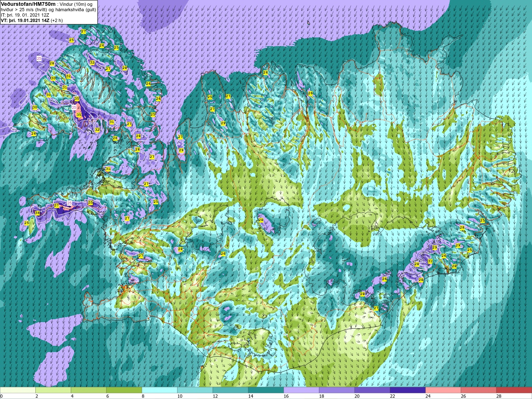
Task: Click the Veðurstofan/HM750m map title
Action: pyautogui.click(x=28, y=4)
